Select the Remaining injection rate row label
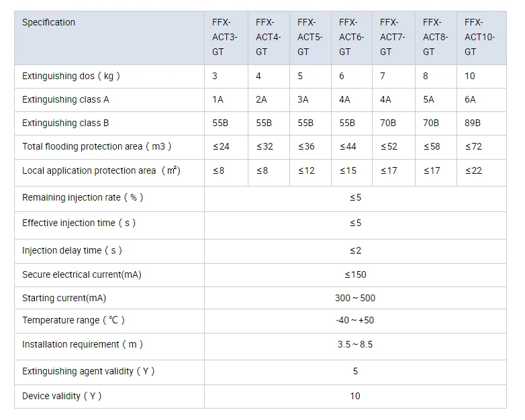Image resolution: width=525 pixels, height=420 pixels. point(83,198)
